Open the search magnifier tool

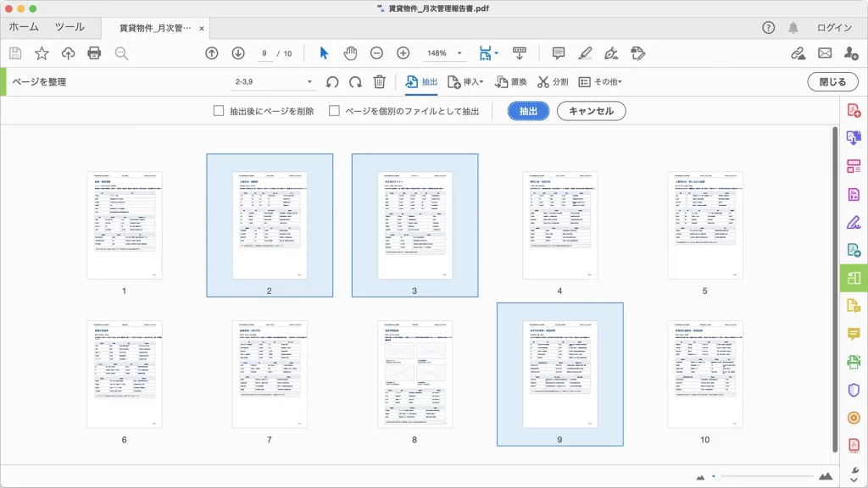[121, 53]
